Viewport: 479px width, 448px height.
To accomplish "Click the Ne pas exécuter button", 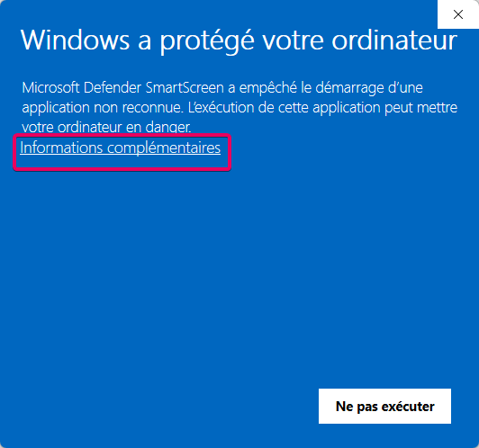I will point(384,406).
